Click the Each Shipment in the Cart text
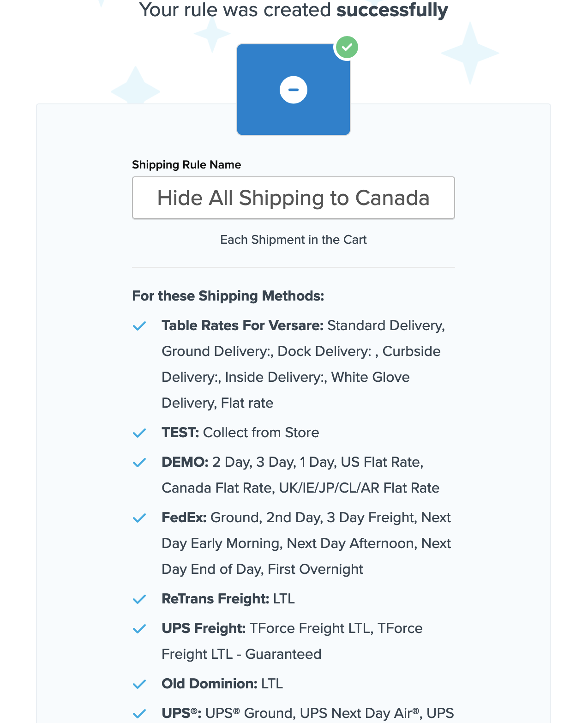 pos(294,240)
